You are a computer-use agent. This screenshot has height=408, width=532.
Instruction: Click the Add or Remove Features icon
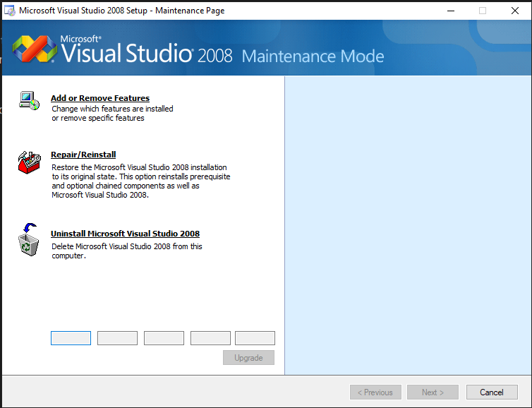click(29, 100)
